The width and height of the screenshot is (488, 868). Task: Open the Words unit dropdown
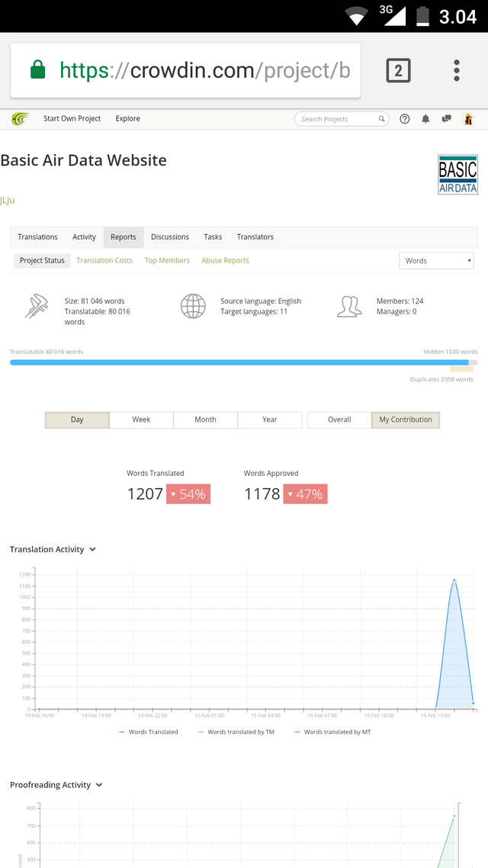pyautogui.click(x=437, y=261)
